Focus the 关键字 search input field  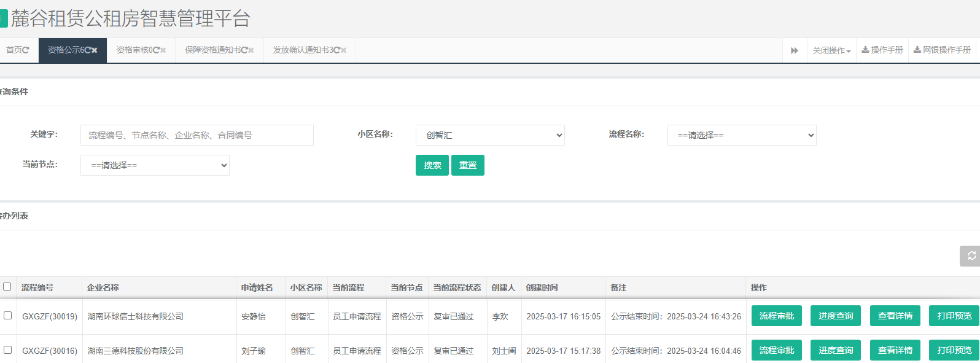[x=196, y=135]
